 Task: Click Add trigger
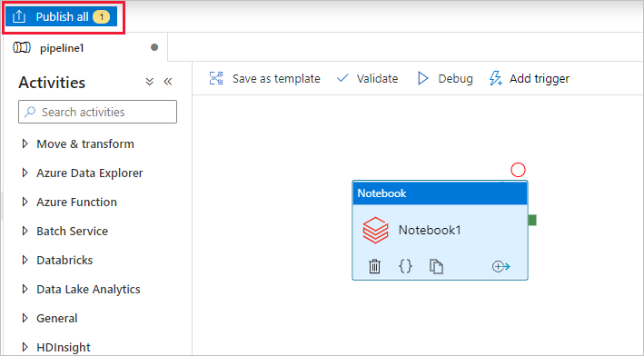point(530,78)
